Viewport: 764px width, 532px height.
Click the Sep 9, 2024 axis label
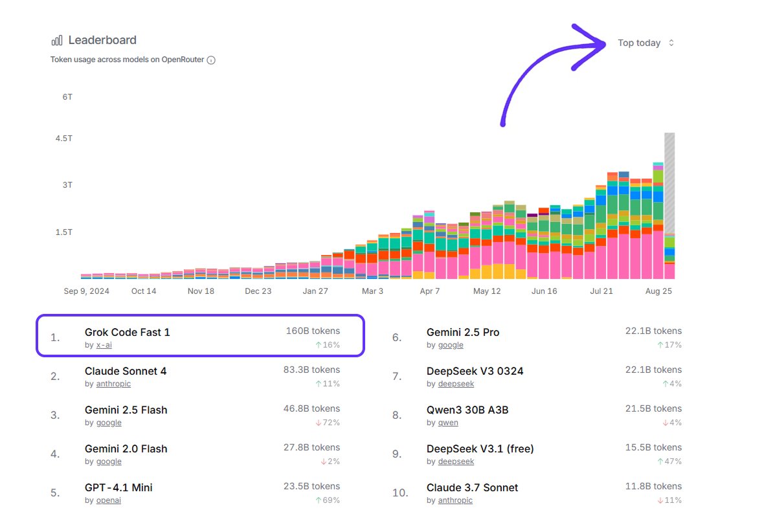point(87,291)
